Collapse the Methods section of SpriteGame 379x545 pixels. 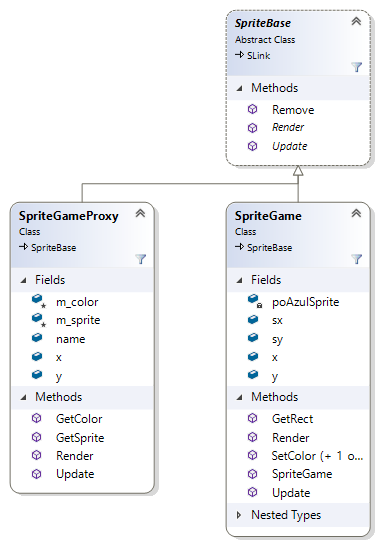239,397
